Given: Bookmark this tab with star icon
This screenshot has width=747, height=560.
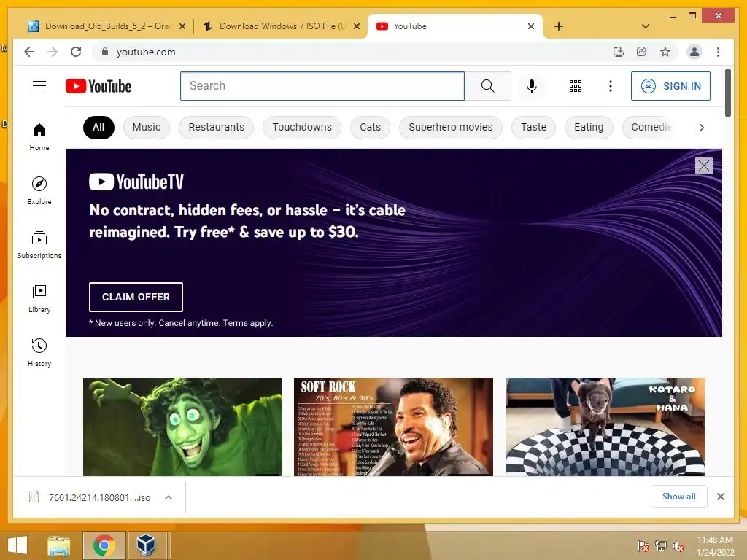Looking at the screenshot, I should coord(665,52).
